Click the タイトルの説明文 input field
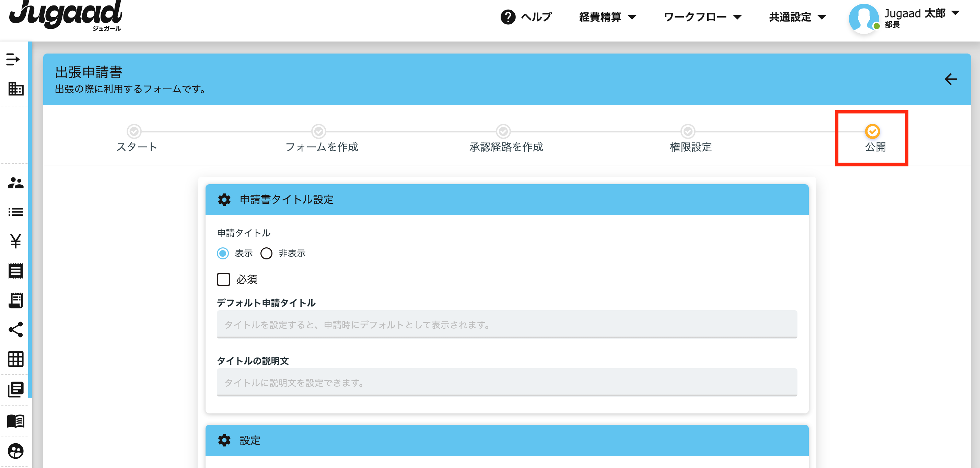 (x=507, y=382)
